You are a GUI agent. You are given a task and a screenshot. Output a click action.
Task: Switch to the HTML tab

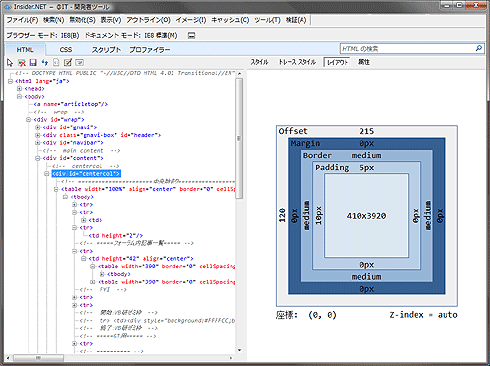point(25,50)
